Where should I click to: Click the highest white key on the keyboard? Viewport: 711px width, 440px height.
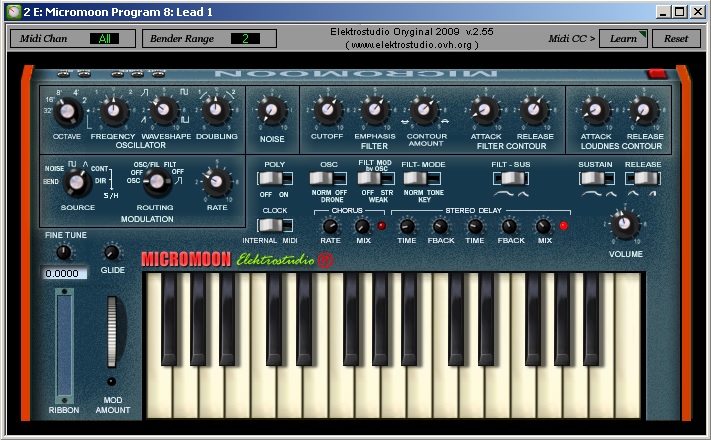pos(628,345)
